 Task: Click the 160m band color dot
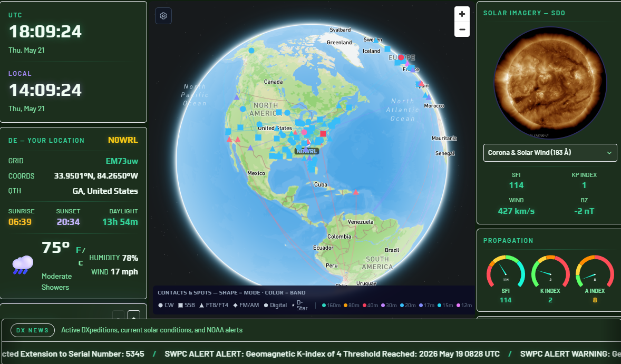pos(324,306)
